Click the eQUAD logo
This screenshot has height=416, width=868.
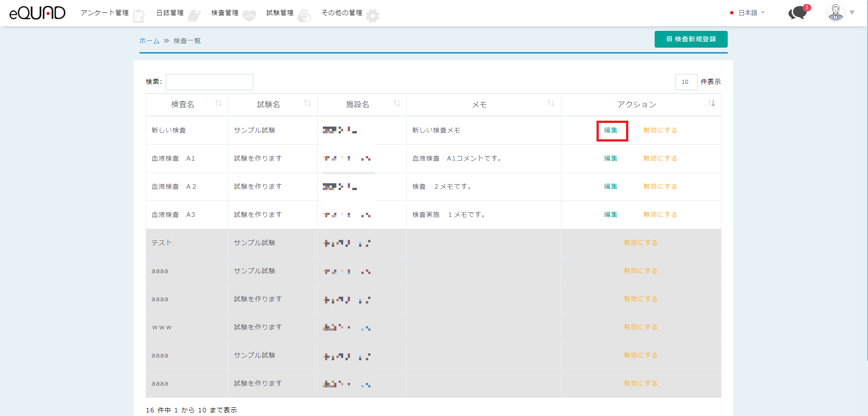[x=37, y=13]
